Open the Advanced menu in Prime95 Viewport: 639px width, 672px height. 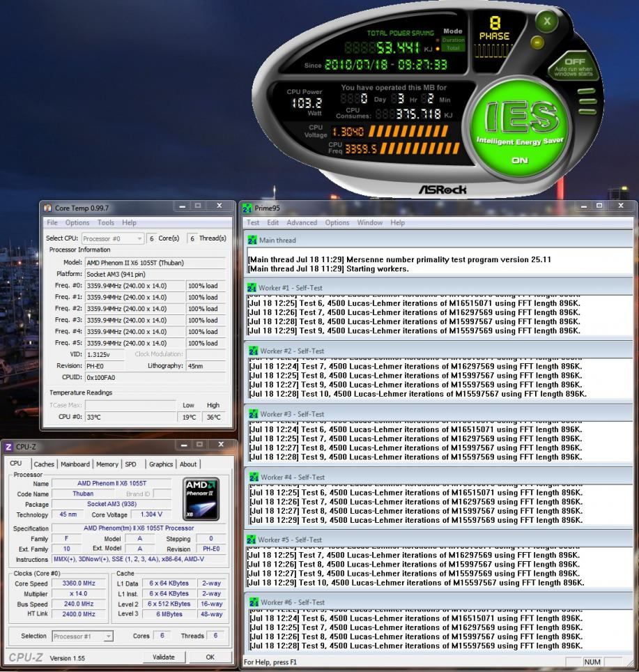(x=302, y=222)
